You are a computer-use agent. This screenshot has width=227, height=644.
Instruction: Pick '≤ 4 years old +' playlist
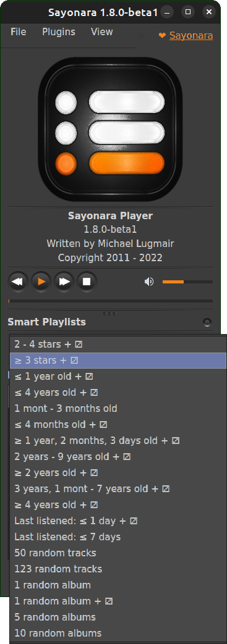click(x=118, y=392)
